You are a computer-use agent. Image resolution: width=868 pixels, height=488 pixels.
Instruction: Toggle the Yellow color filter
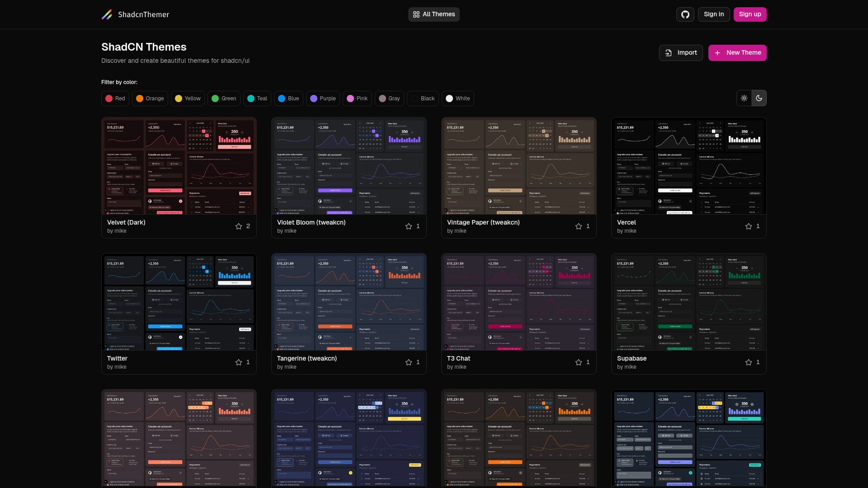tap(188, 99)
